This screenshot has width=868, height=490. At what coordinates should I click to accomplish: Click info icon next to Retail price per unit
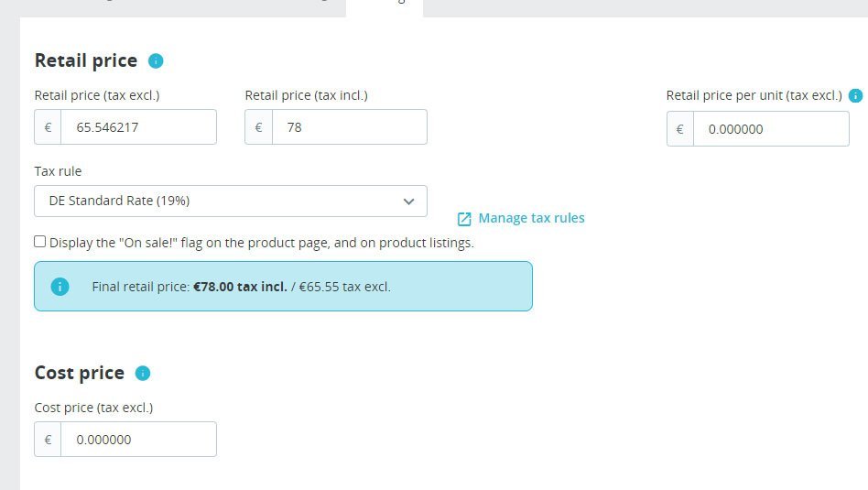(x=855, y=95)
